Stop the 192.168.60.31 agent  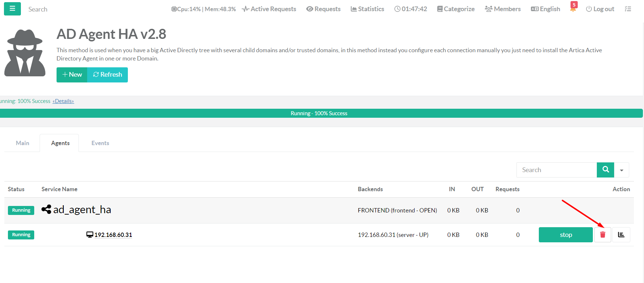[565, 235]
